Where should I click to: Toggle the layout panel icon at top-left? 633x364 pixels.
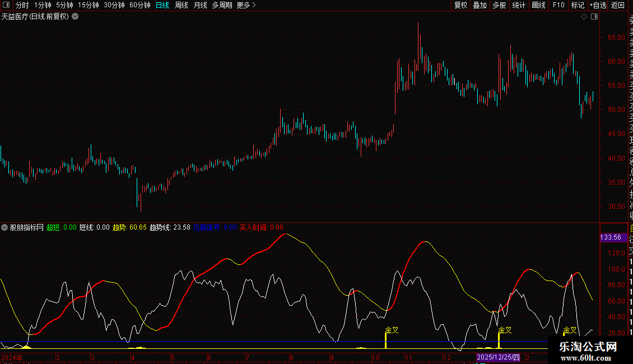[x=6, y=5]
